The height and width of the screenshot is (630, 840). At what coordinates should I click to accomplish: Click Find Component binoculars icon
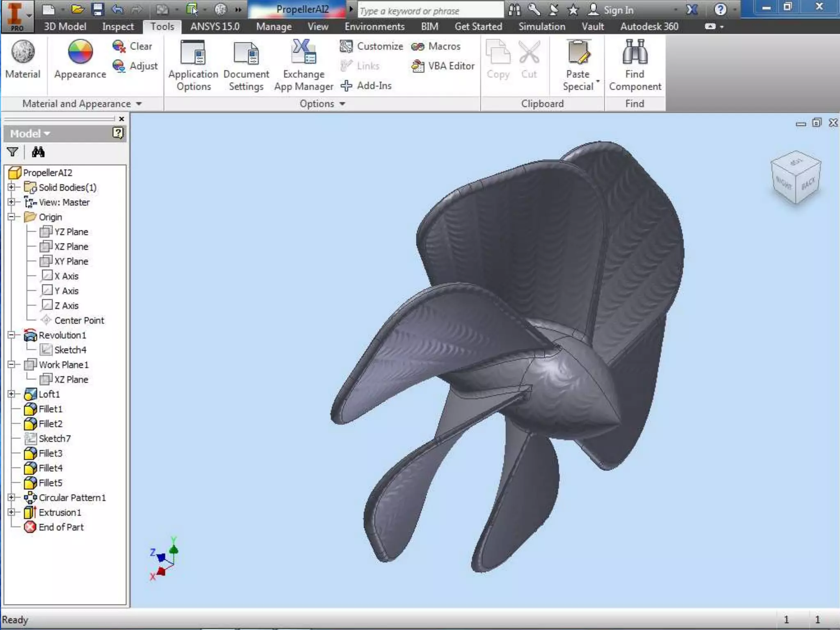tap(635, 52)
